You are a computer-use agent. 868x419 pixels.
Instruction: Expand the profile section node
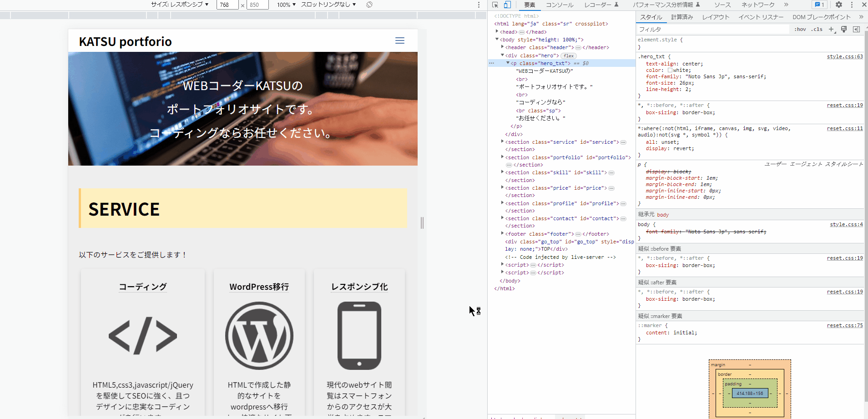click(x=502, y=203)
